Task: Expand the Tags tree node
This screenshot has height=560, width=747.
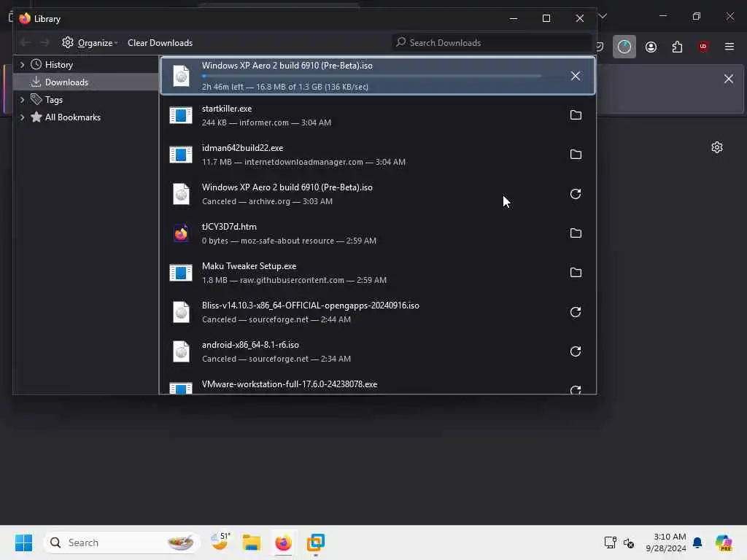Action: pos(22,100)
